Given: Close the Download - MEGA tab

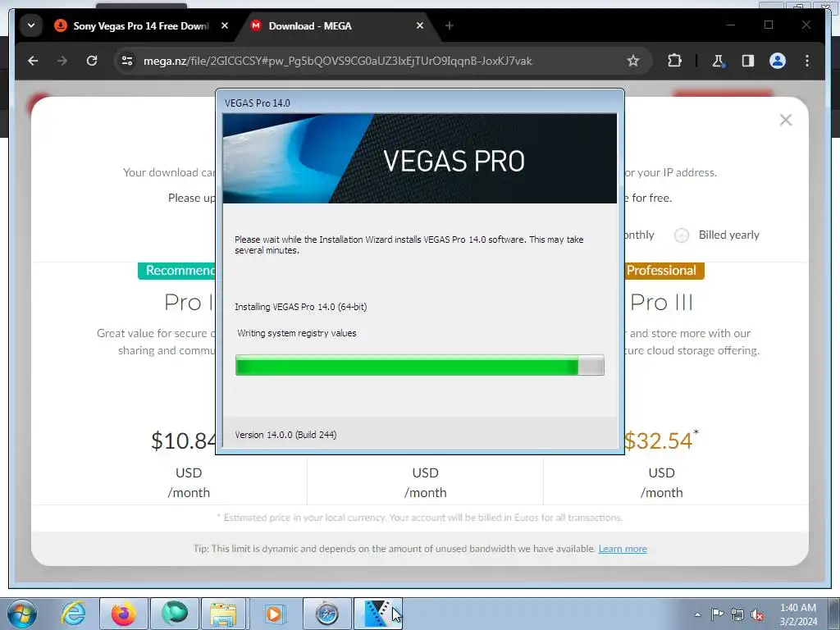Looking at the screenshot, I should [x=420, y=25].
